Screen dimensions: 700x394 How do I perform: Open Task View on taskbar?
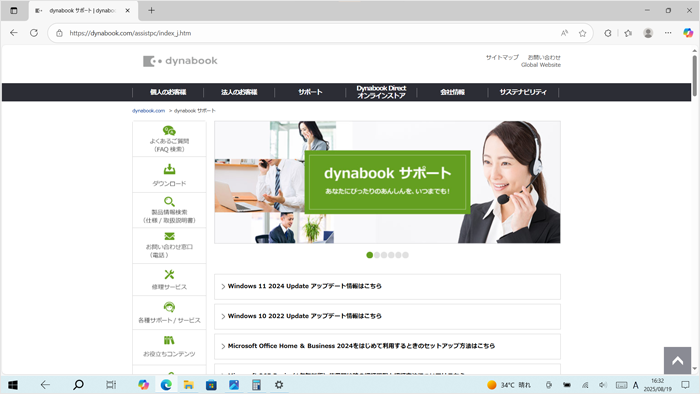[x=111, y=385]
